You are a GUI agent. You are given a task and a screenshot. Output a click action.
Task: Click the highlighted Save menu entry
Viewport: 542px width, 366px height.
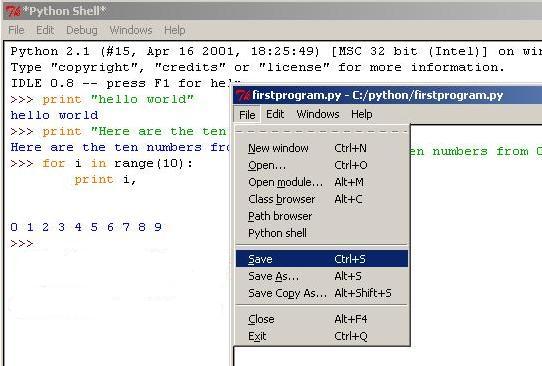[x=322, y=259]
